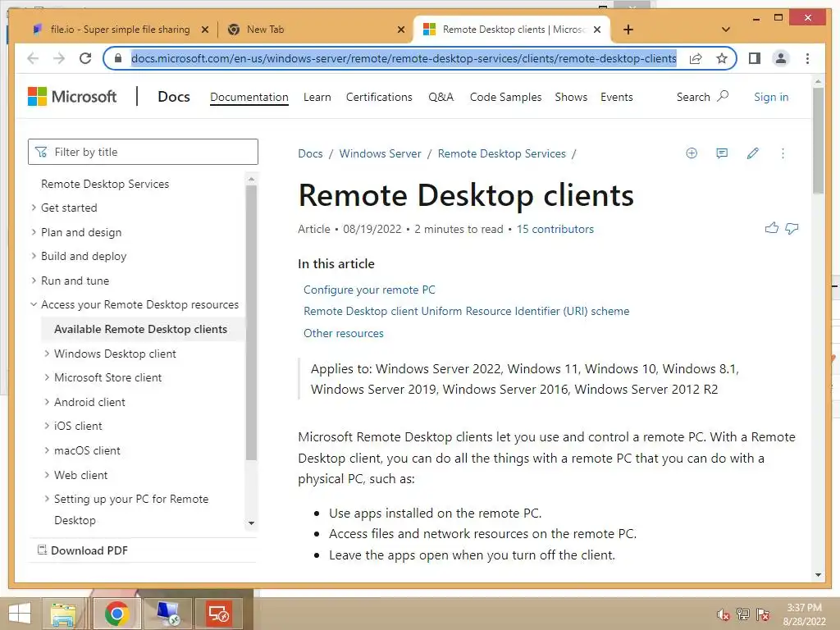Expand Get started tree node

pyautogui.click(x=34, y=208)
